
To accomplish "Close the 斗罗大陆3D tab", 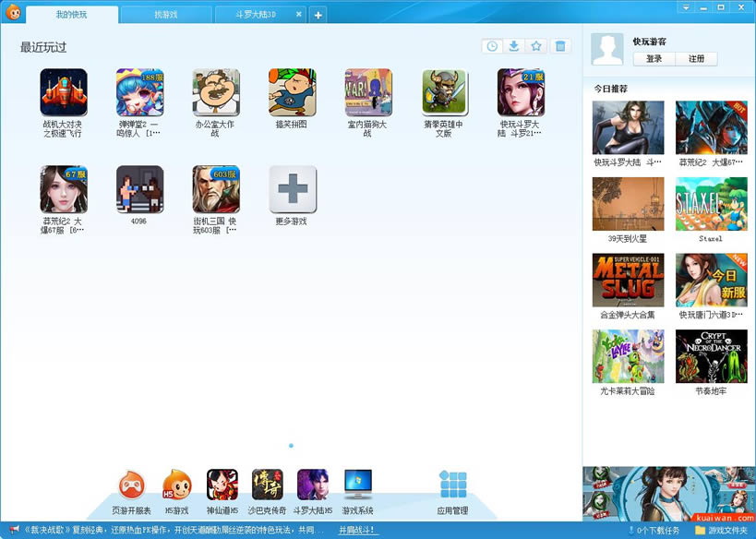I will coord(298,14).
